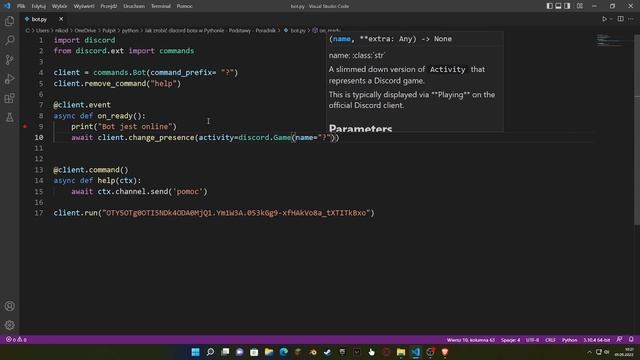Open editor More Actions ellipsis

click(631, 19)
